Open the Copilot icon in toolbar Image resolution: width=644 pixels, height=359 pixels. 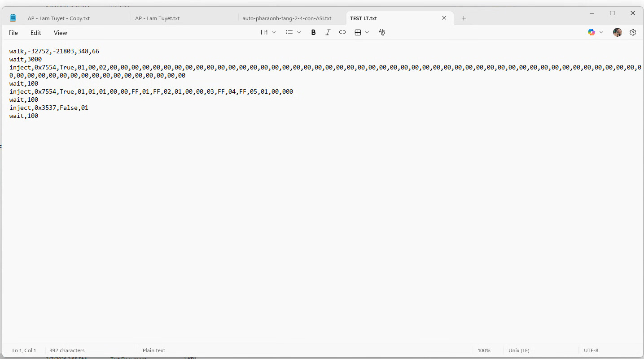click(x=591, y=32)
